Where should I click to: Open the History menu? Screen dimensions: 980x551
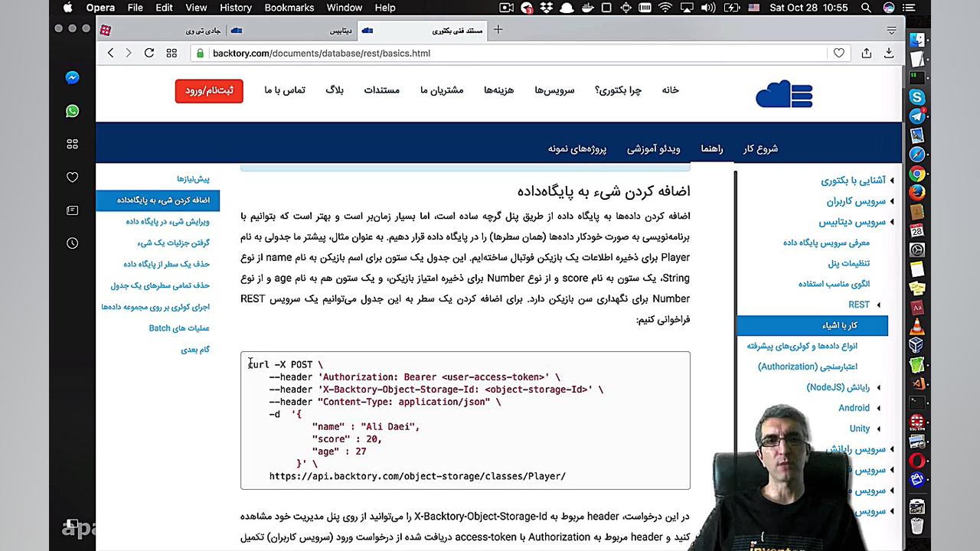point(235,8)
